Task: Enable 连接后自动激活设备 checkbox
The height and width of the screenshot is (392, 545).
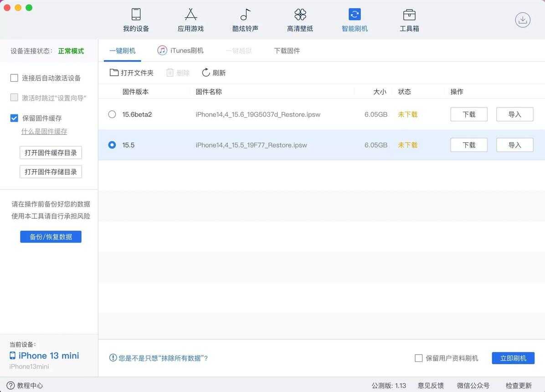Action: tap(14, 78)
